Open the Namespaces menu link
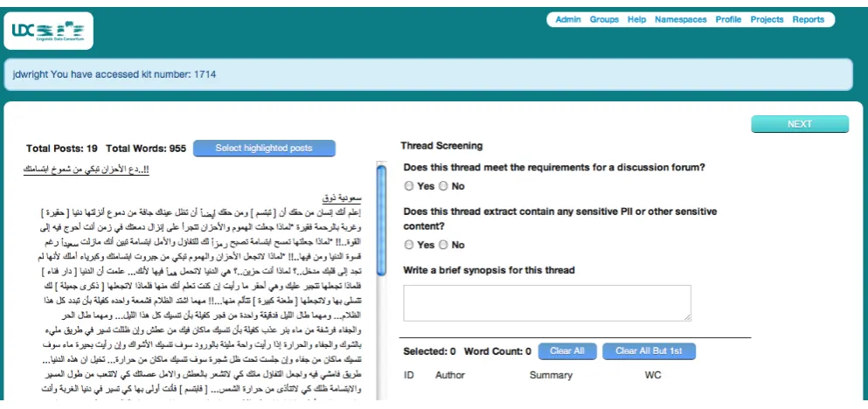The height and width of the screenshot is (409, 868). [680, 19]
